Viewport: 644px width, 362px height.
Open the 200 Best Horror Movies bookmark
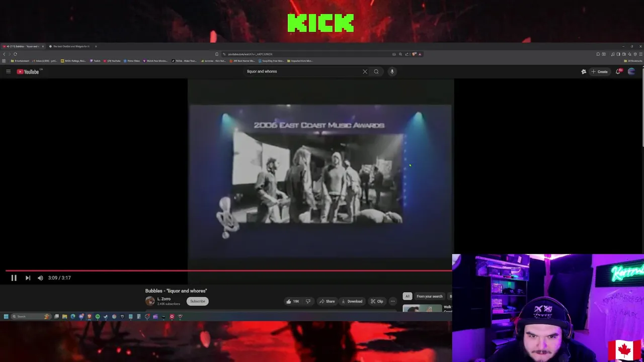tap(243, 61)
